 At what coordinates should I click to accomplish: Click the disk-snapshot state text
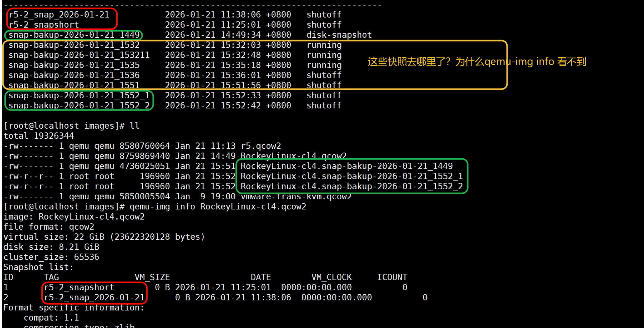click(339, 35)
